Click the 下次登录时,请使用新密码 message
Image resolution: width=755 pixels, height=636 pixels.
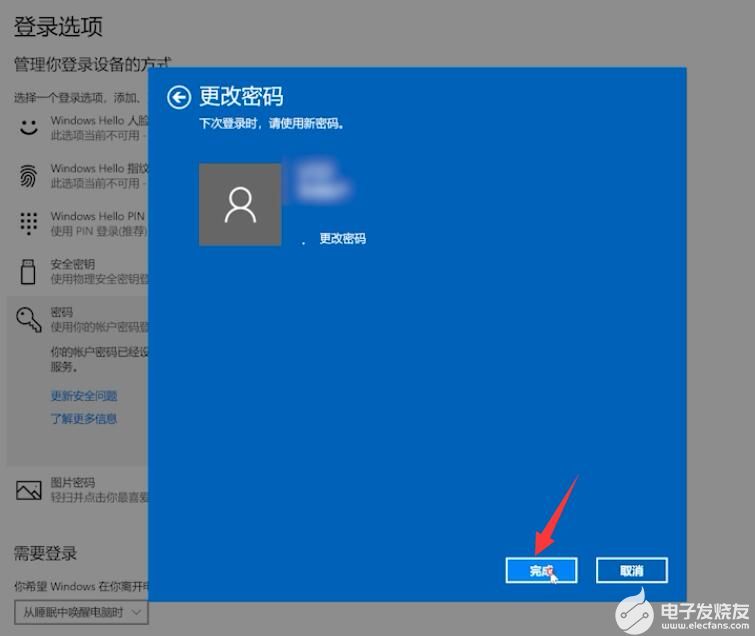click(x=272, y=124)
